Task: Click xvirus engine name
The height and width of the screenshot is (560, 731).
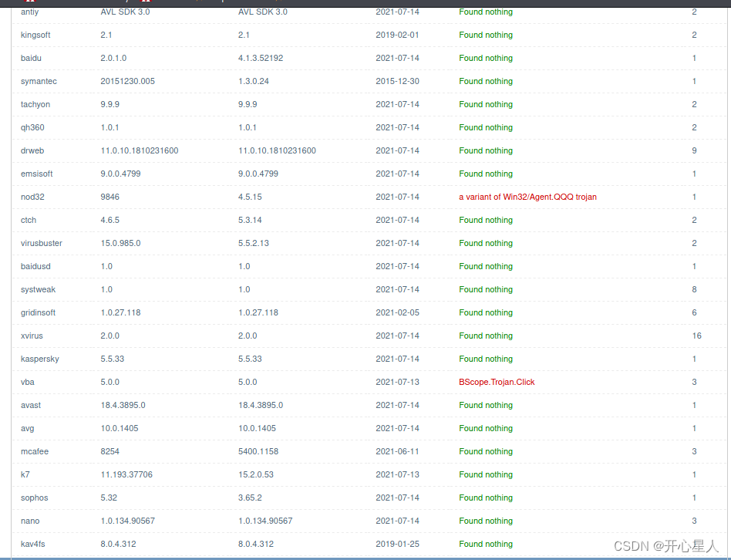Action: (32, 336)
